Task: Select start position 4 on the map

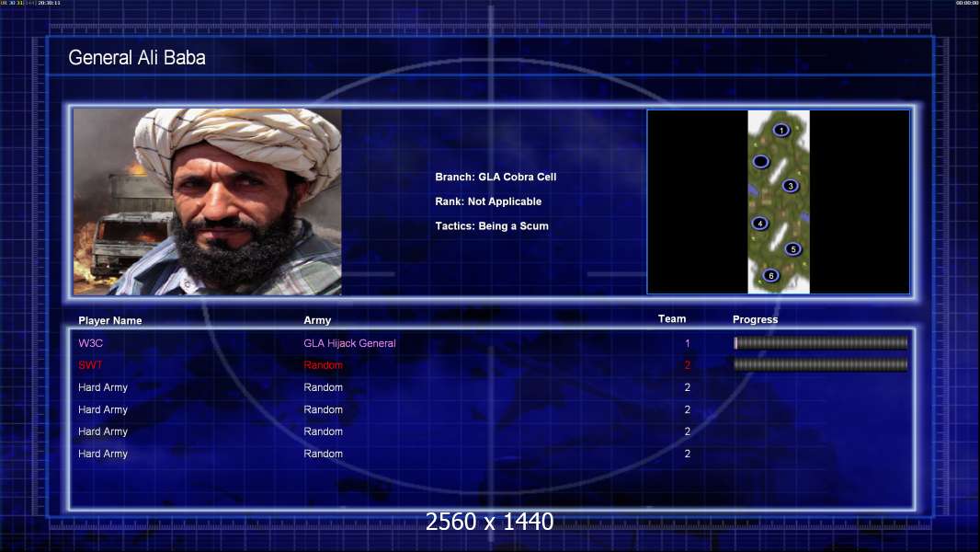Action: (x=759, y=223)
